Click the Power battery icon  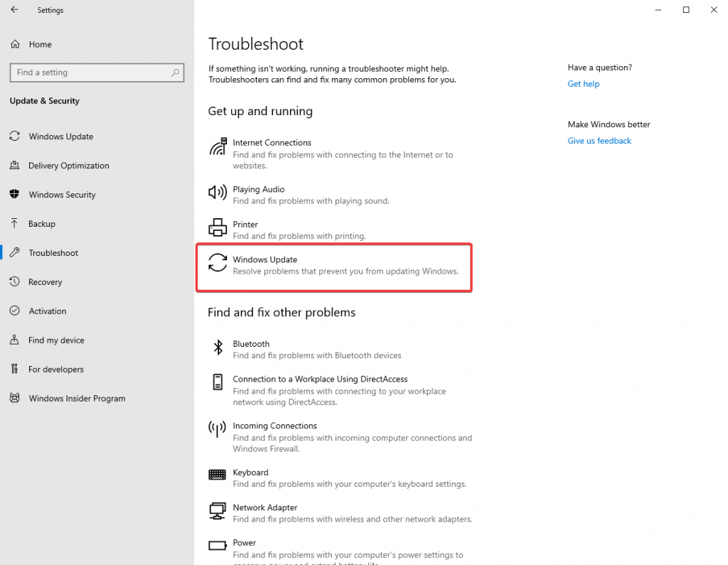pyautogui.click(x=218, y=546)
